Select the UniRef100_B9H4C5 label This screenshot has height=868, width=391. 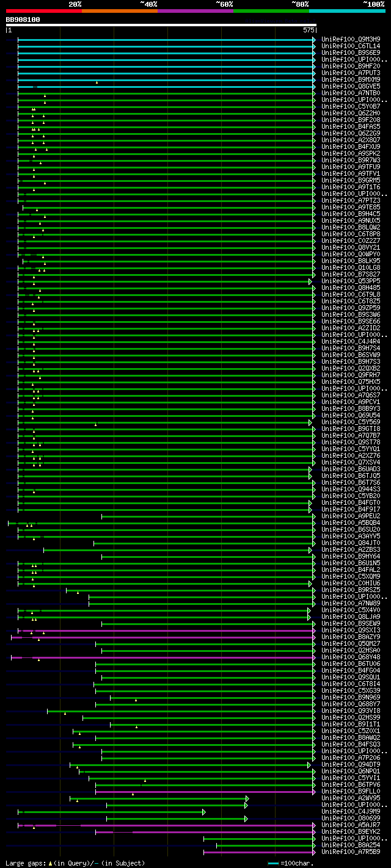click(x=351, y=214)
